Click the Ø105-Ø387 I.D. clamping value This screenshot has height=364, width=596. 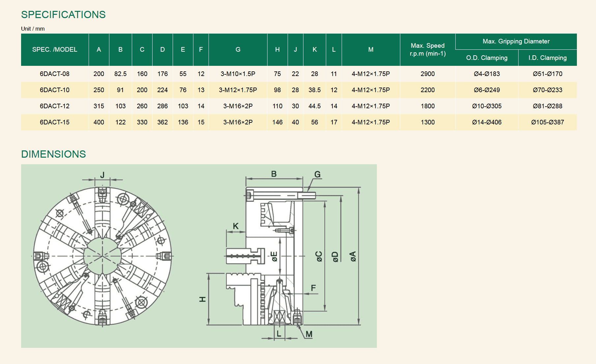click(548, 122)
